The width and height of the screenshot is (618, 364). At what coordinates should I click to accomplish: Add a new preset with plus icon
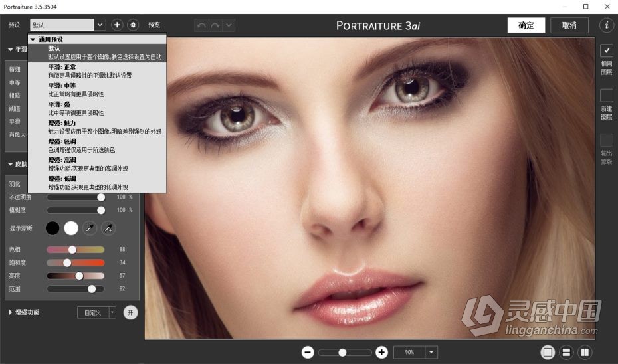coord(117,25)
